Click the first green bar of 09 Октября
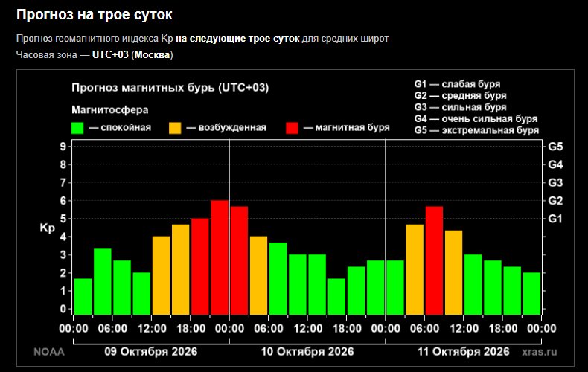The image size is (588, 372). pos(83,296)
